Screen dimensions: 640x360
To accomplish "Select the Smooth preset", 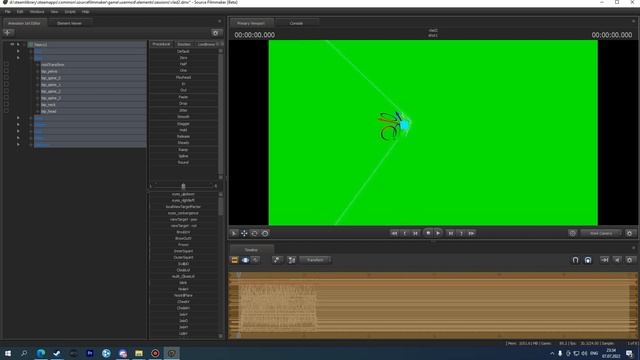I will (x=183, y=117).
